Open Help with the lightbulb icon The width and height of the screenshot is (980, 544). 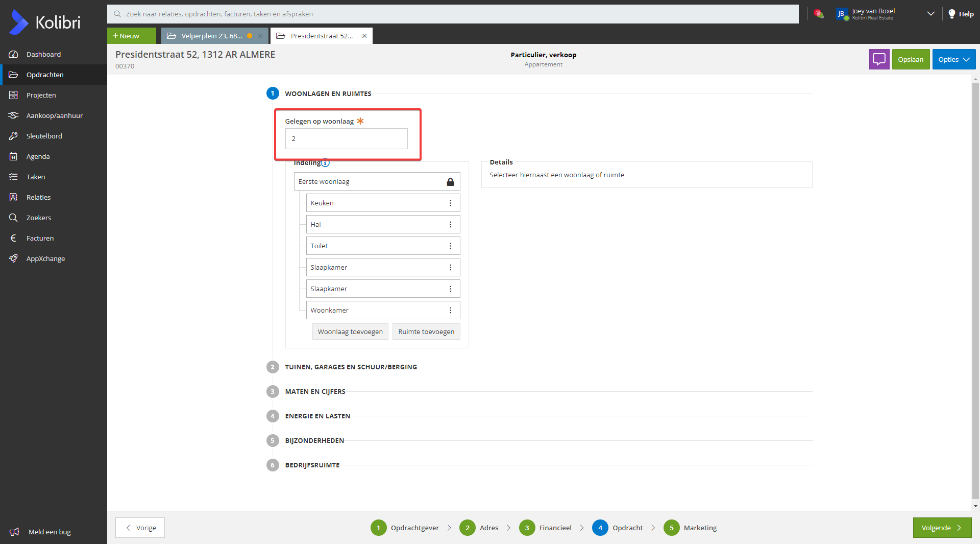point(961,14)
